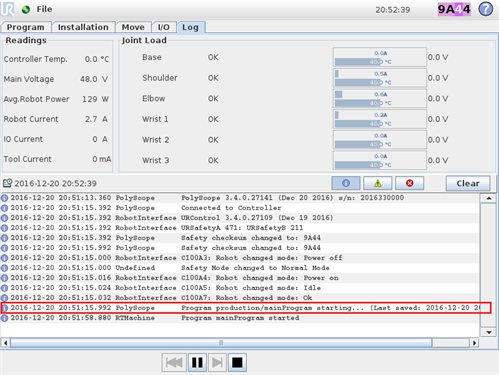Image resolution: width=499 pixels, height=375 pixels.
Task: Click the log scrollbar up arrow
Action: [489, 198]
